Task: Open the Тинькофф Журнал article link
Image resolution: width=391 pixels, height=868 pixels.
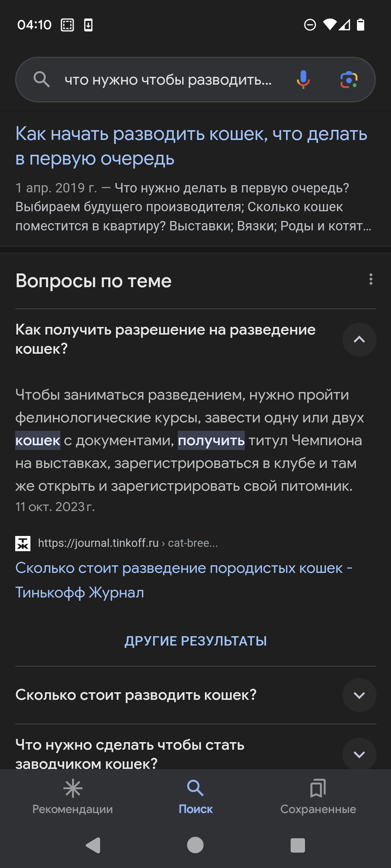Action: click(184, 580)
